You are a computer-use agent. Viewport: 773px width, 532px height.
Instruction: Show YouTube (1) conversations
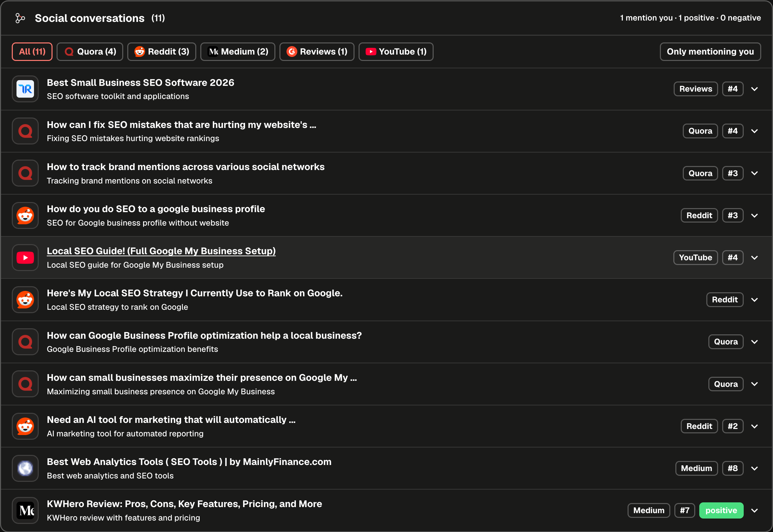[396, 52]
